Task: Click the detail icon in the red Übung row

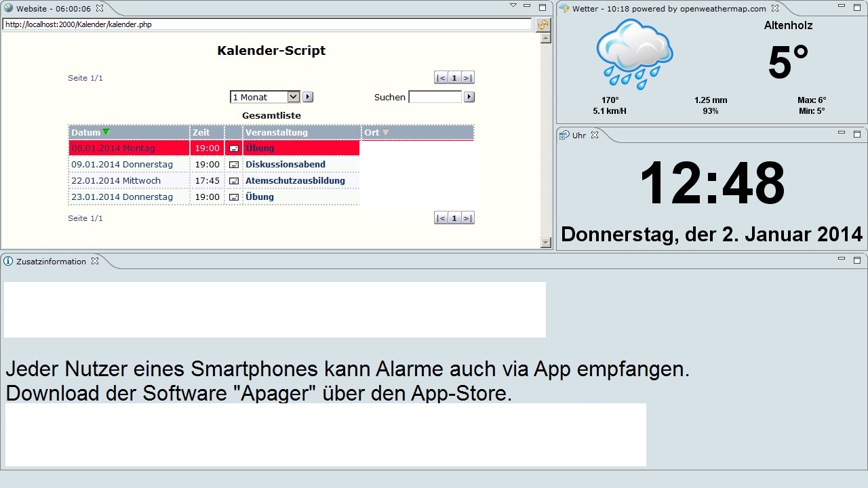Action: [234, 148]
